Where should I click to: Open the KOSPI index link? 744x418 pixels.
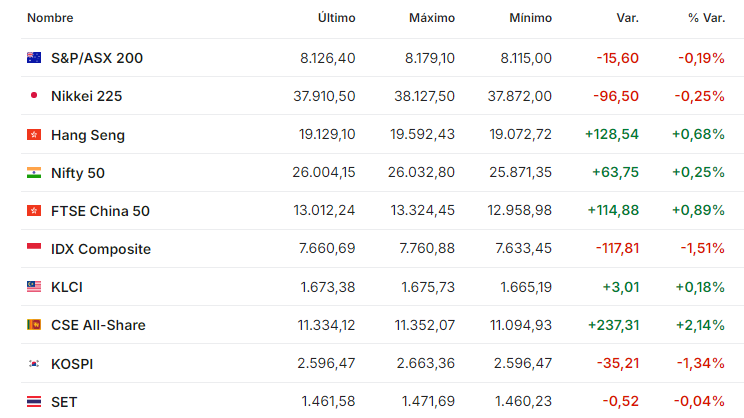(x=72, y=364)
